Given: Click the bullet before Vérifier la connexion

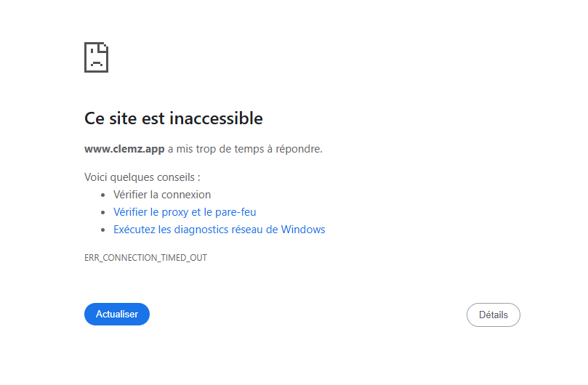Looking at the screenshot, I should [103, 195].
